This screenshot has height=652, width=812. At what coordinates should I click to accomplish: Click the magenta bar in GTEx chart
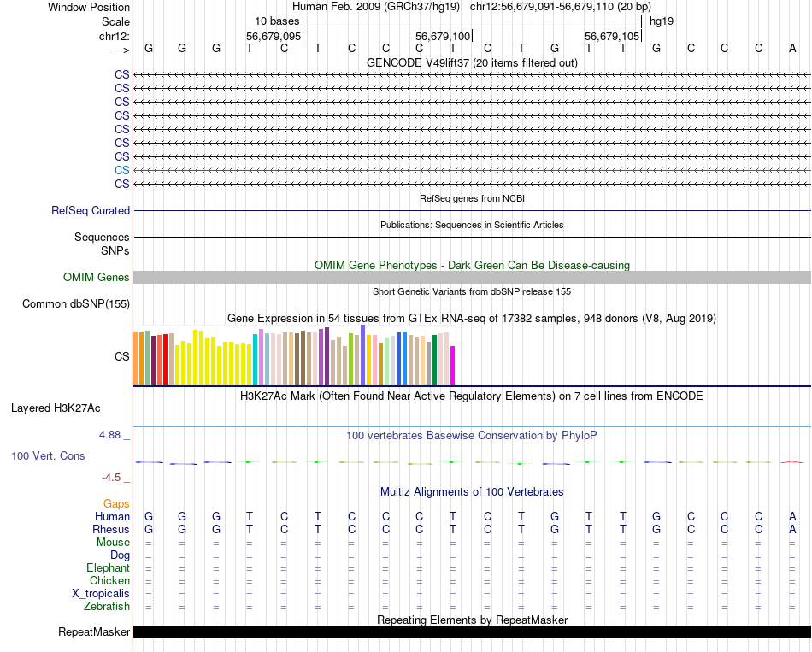(453, 365)
